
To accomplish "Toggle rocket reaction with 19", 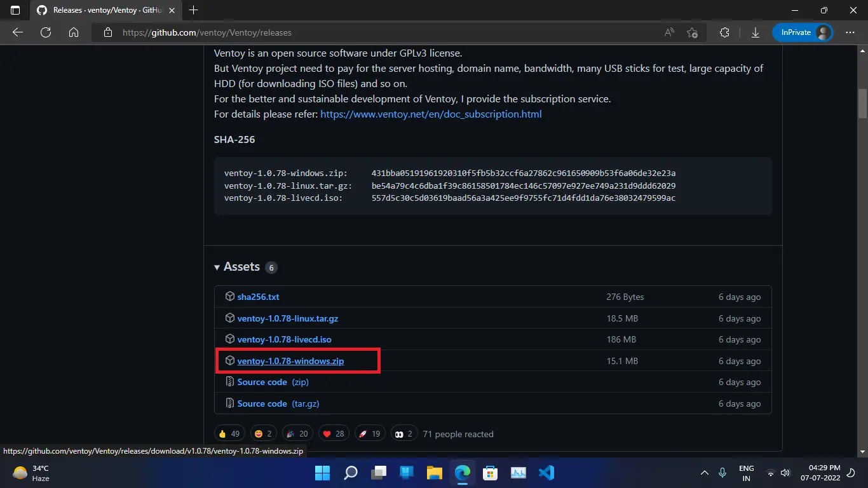I will (x=370, y=434).
